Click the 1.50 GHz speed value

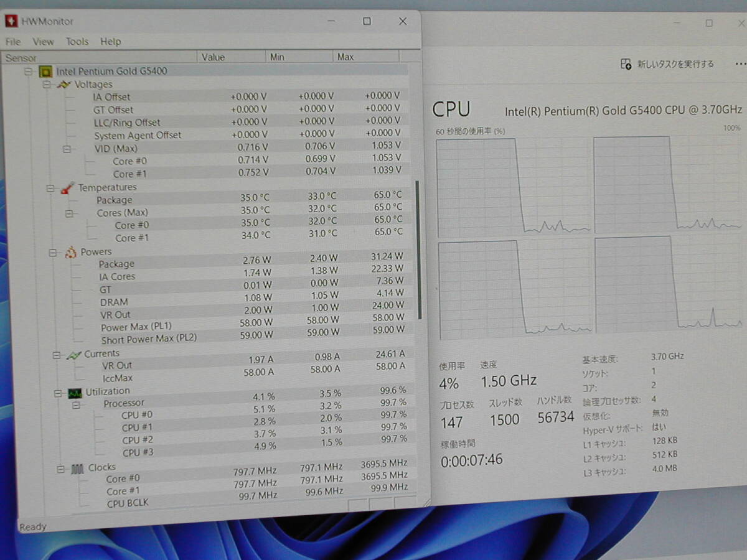pos(509,381)
